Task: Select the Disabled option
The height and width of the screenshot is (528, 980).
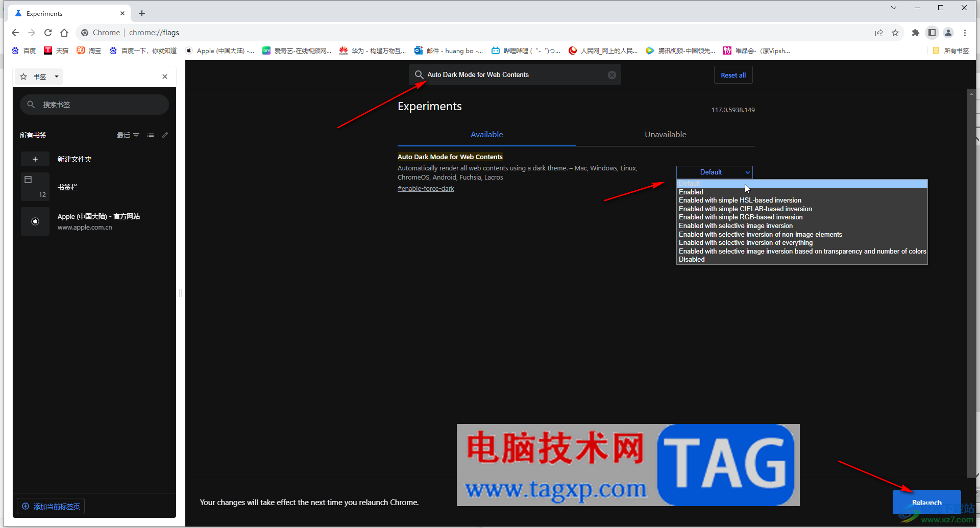Action: (802, 260)
